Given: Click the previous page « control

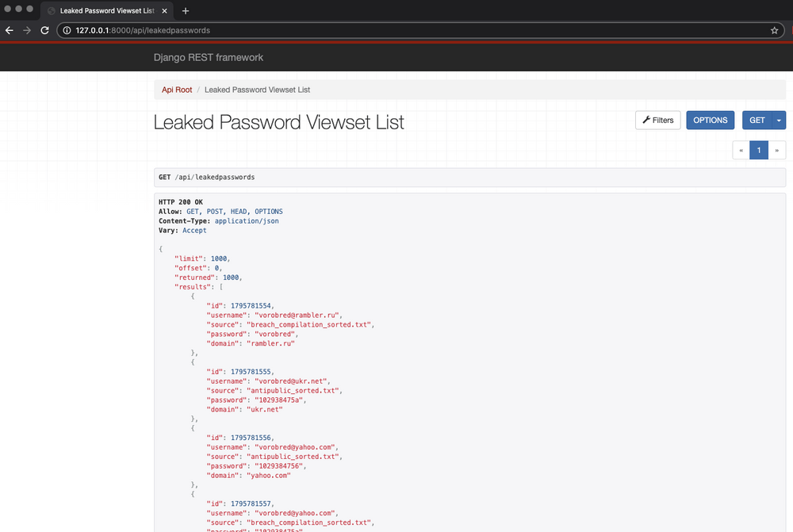Looking at the screenshot, I should point(740,150).
